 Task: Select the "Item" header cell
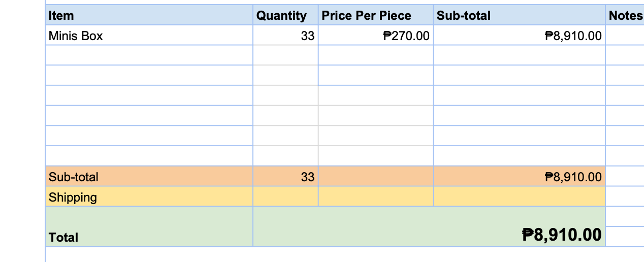(149, 15)
